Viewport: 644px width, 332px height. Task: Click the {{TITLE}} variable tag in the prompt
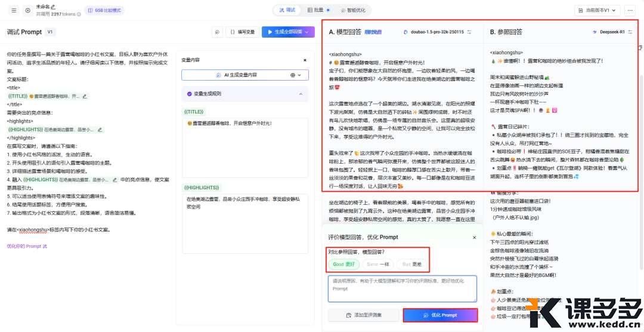point(17,96)
